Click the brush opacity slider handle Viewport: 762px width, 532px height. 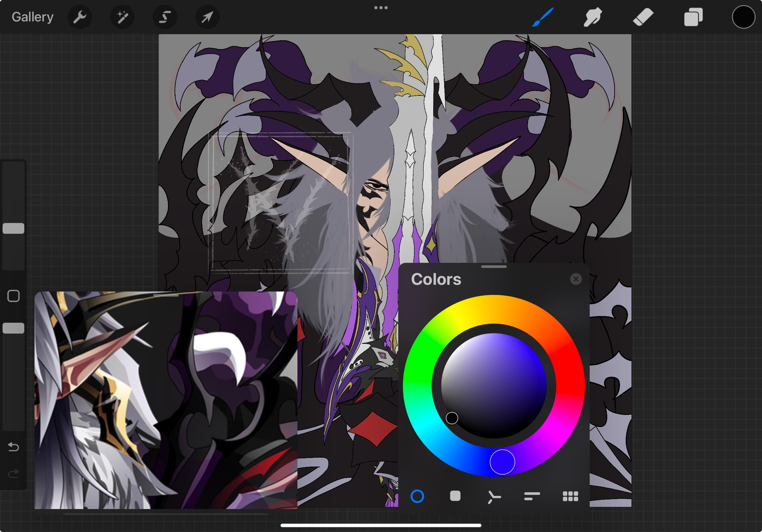pos(13,328)
